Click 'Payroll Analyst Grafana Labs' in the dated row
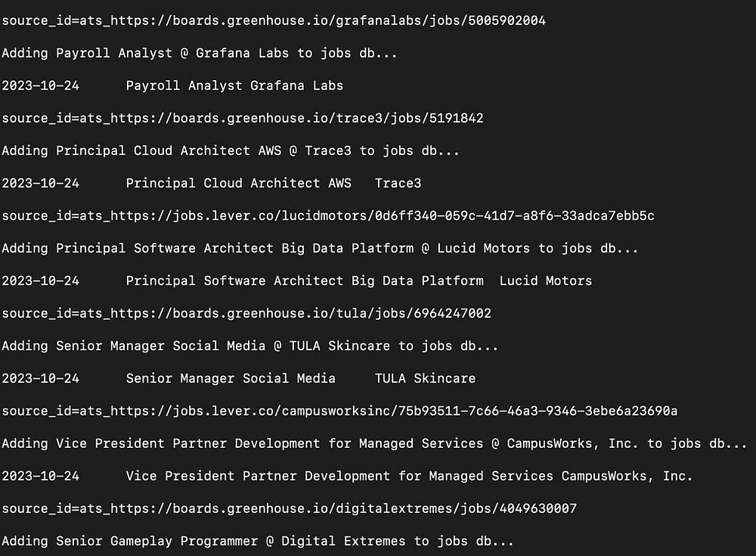The height and width of the screenshot is (556, 756). coord(234,85)
